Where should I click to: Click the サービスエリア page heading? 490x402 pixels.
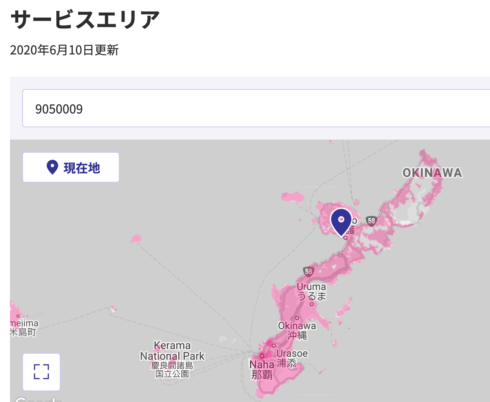(x=85, y=19)
